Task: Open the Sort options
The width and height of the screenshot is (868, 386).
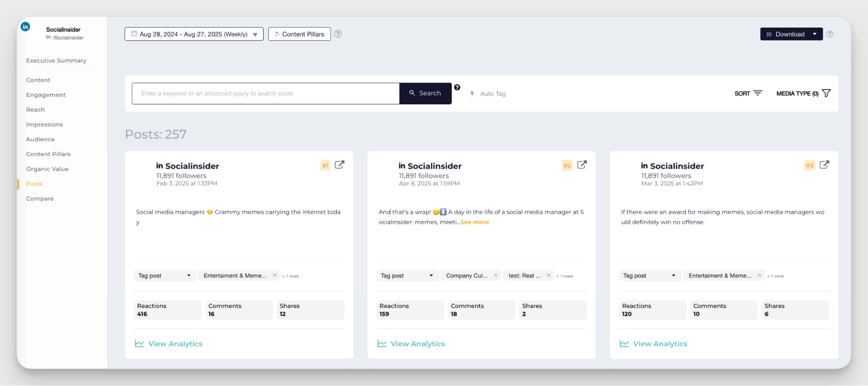Action: 748,93
